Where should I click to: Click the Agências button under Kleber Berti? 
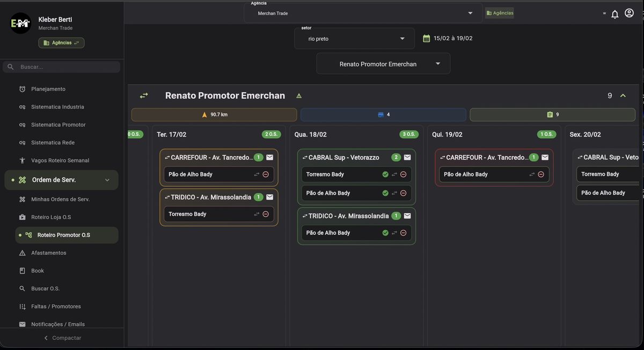(61, 43)
